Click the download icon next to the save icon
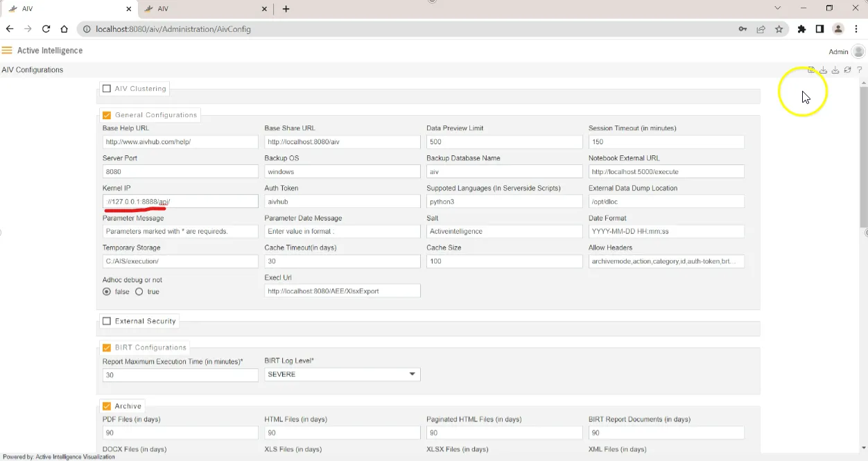Screen dimensions: 868x461 824,70
